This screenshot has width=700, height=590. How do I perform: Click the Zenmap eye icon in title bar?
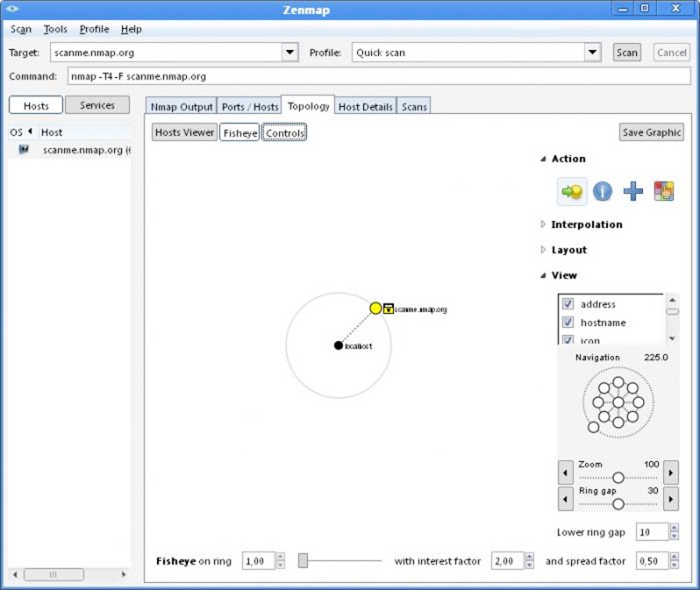pyautogui.click(x=12, y=8)
